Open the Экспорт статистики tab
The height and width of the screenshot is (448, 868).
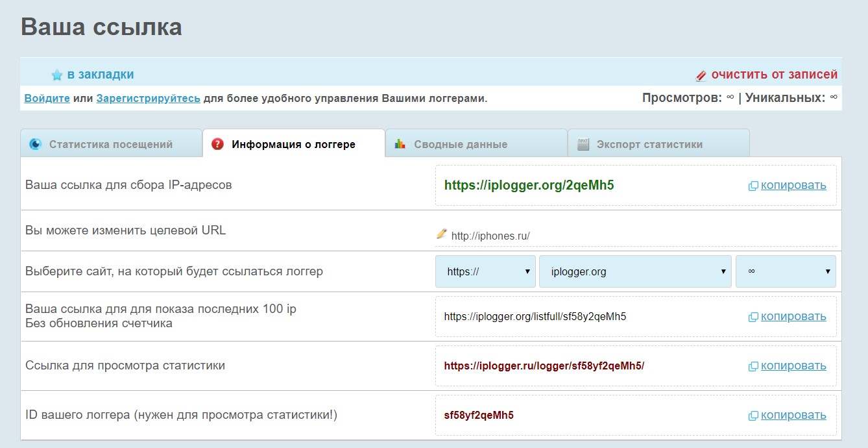tap(658, 143)
